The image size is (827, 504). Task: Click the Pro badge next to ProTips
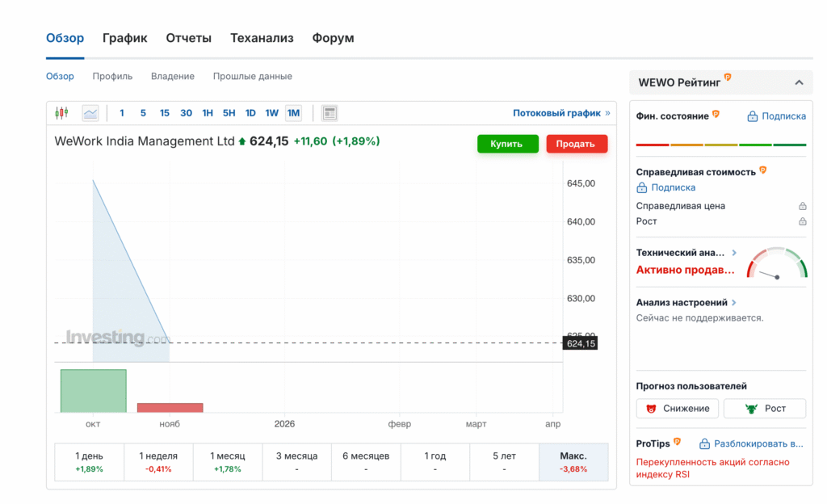(678, 443)
